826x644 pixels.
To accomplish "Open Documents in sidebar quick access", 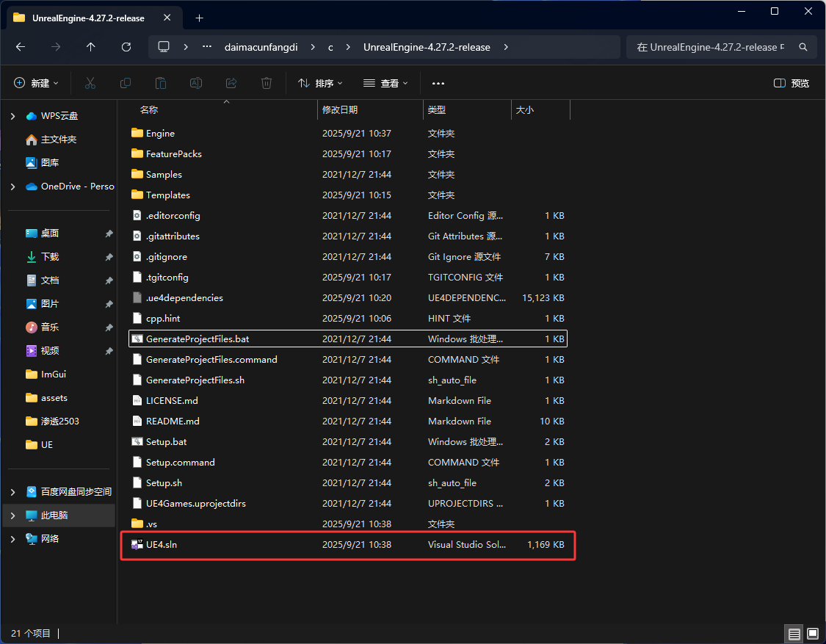I will pyautogui.click(x=43, y=281).
